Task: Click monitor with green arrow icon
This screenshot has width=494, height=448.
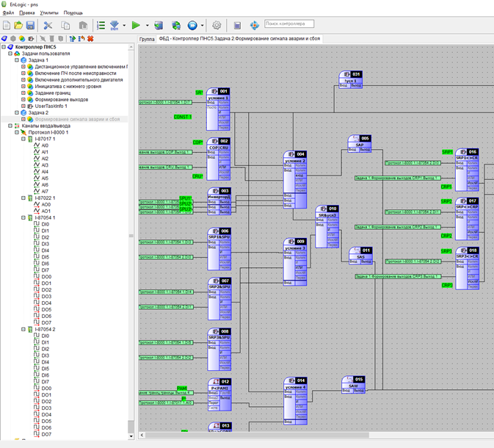Action: click(159, 25)
